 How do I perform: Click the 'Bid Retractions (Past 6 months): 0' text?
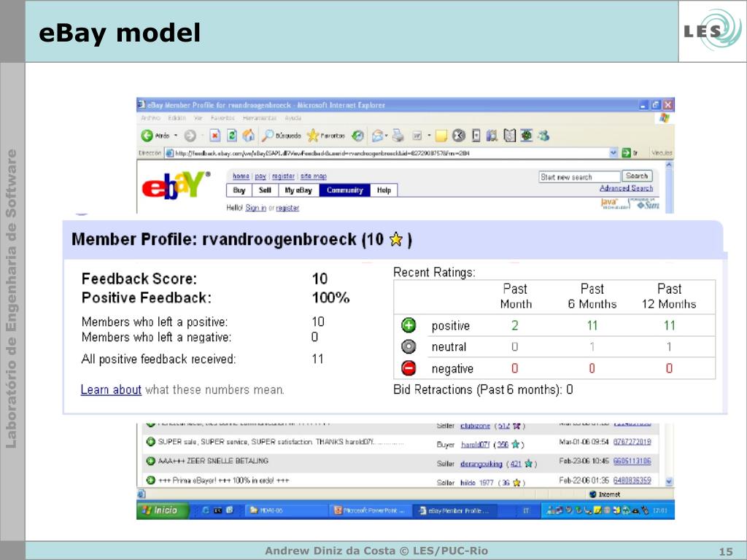click(483, 389)
